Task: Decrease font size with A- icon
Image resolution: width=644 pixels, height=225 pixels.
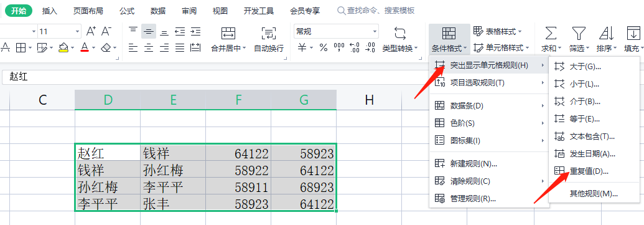Action: point(106,31)
